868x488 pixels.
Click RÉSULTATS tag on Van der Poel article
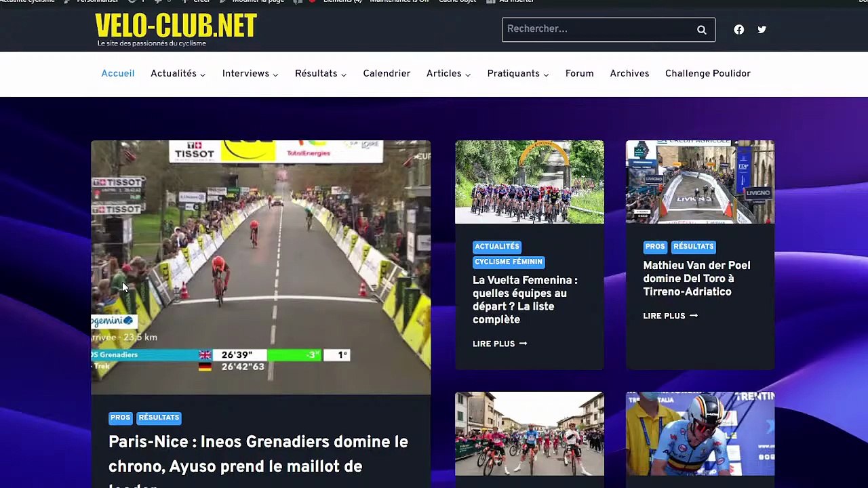pyautogui.click(x=694, y=247)
